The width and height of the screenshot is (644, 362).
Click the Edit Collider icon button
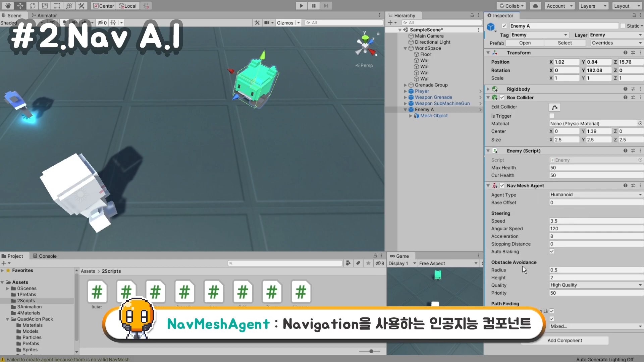(x=554, y=107)
